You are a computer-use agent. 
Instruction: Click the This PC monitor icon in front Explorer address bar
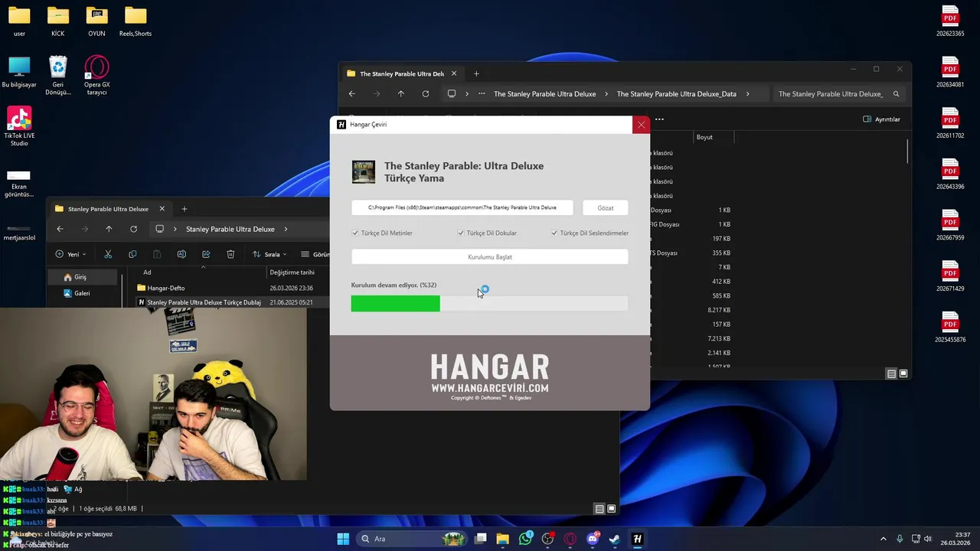(x=159, y=229)
